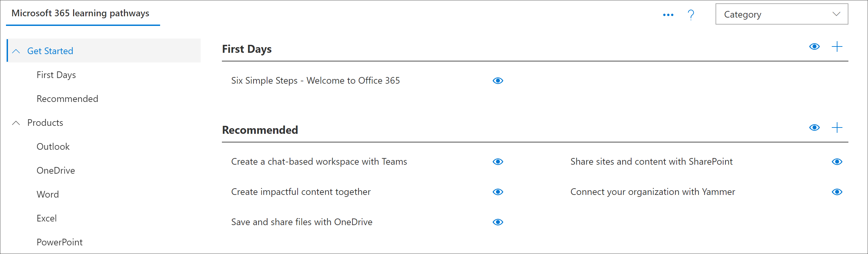The height and width of the screenshot is (254, 868).
Task: Hide the SharePoint sites and content playlist
Action: coord(837,162)
